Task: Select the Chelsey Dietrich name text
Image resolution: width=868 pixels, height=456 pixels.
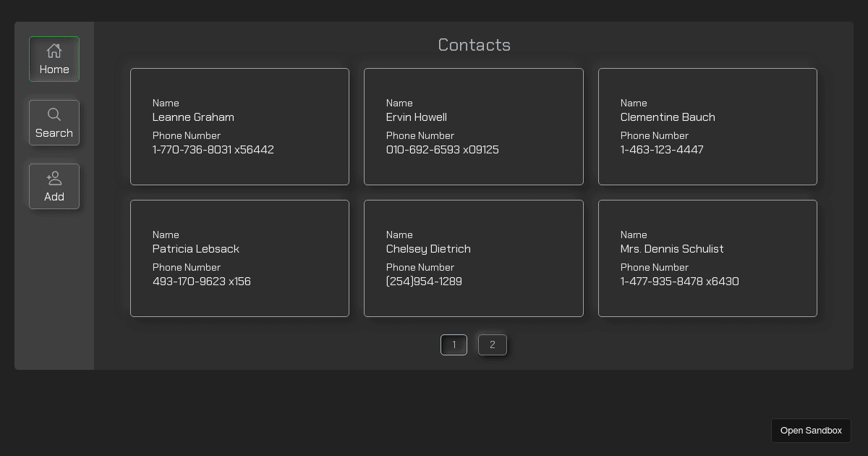Action: pos(428,249)
